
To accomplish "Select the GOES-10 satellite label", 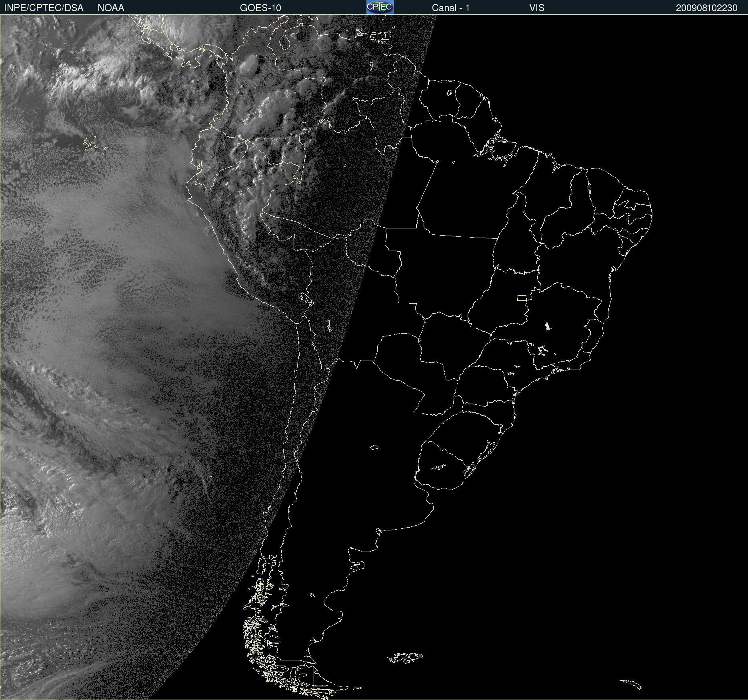I will [x=260, y=8].
